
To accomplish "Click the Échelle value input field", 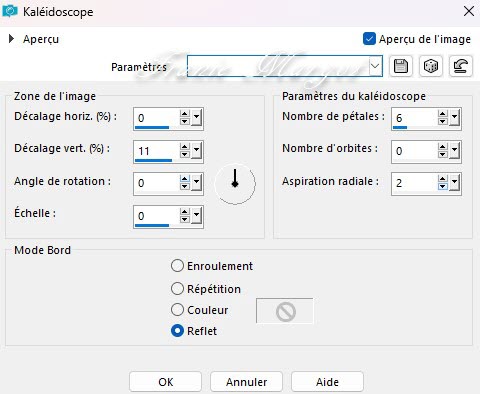I will (156, 216).
